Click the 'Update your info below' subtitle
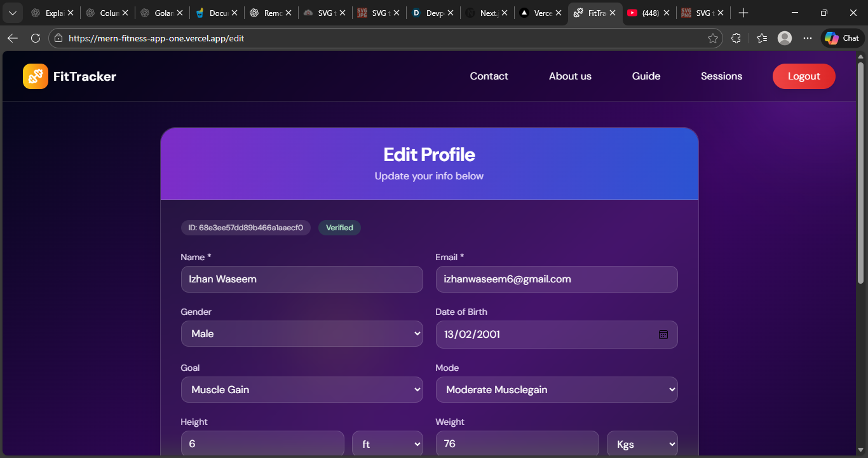Viewport: 868px width, 458px height. [430, 176]
